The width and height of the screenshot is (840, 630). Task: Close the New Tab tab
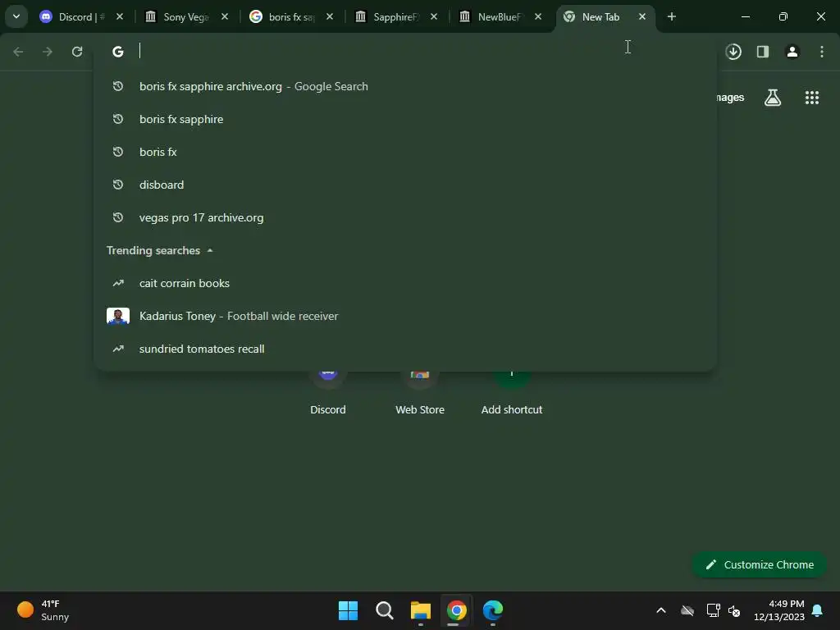click(x=642, y=17)
